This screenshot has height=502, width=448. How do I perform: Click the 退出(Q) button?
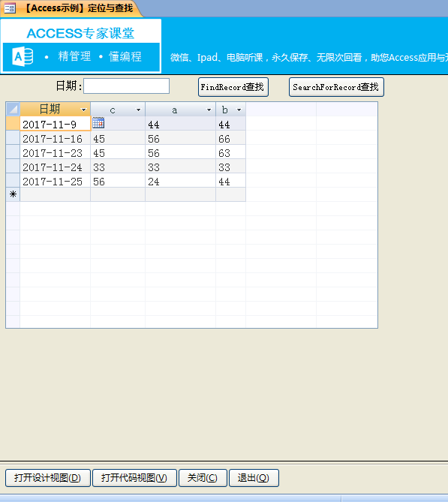coord(254,478)
